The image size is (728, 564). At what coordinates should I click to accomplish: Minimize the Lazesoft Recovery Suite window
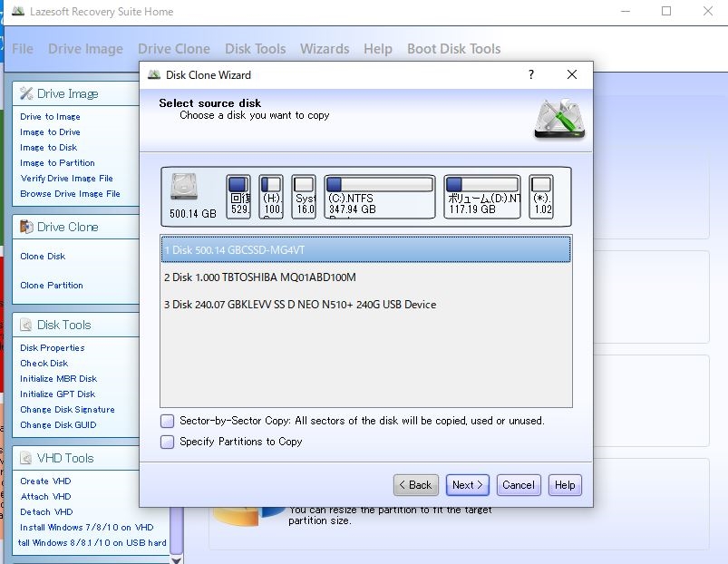coord(626,11)
